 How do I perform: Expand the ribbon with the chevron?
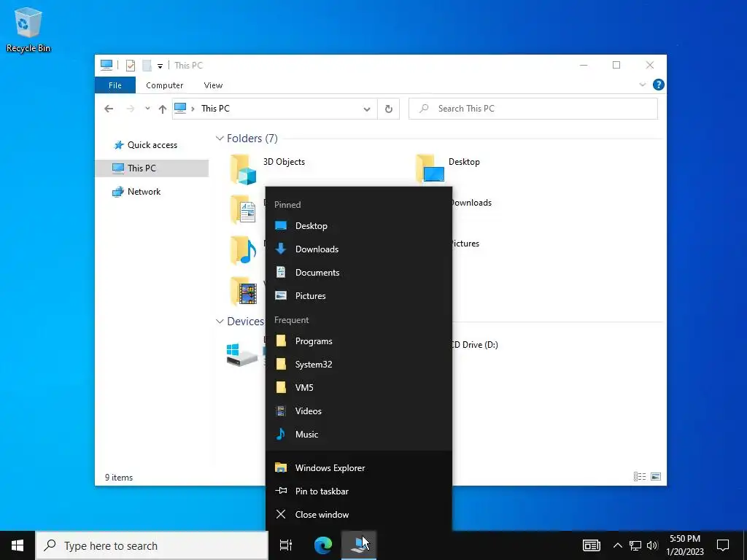tap(642, 85)
